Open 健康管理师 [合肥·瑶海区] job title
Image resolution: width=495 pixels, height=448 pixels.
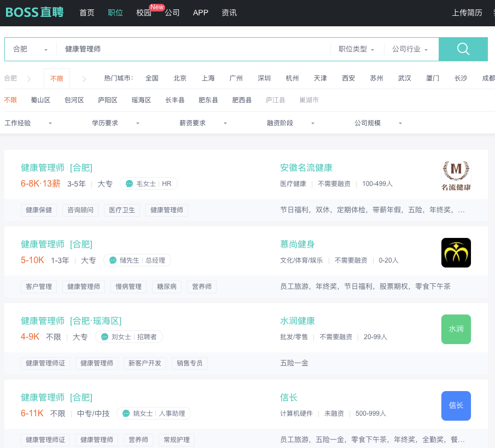[71, 321]
